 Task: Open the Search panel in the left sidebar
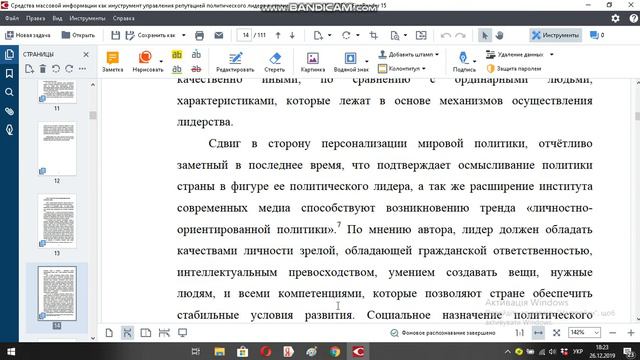click(x=9, y=92)
